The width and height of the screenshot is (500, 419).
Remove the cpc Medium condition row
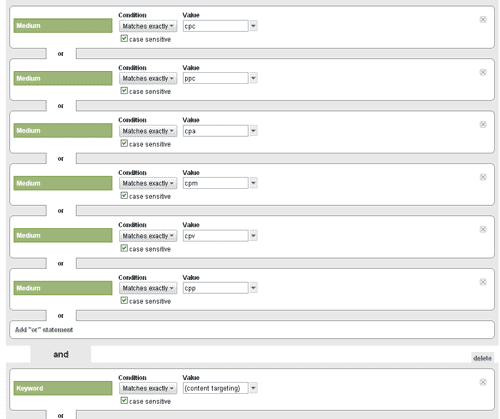pos(483,20)
